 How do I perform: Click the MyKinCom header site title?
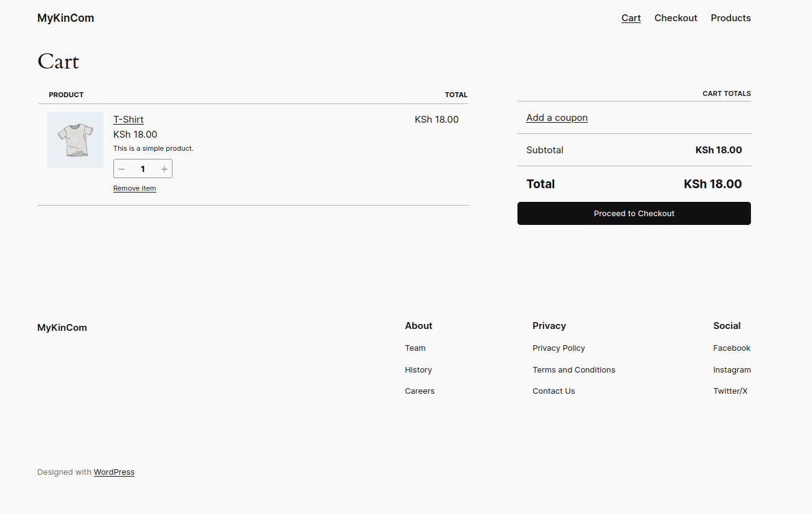(65, 18)
